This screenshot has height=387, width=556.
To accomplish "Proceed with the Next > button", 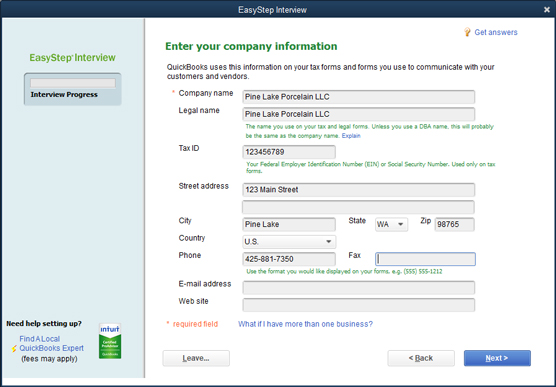I will coord(497,358).
